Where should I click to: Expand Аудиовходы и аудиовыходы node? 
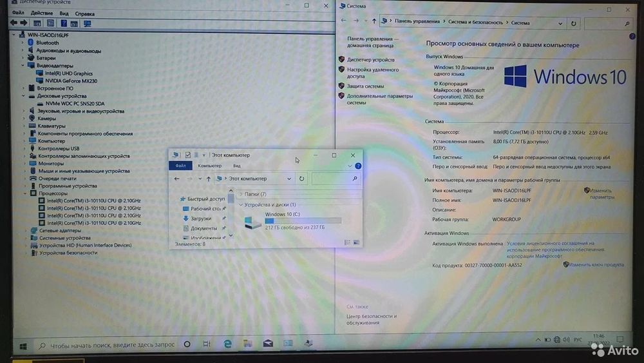(23, 50)
